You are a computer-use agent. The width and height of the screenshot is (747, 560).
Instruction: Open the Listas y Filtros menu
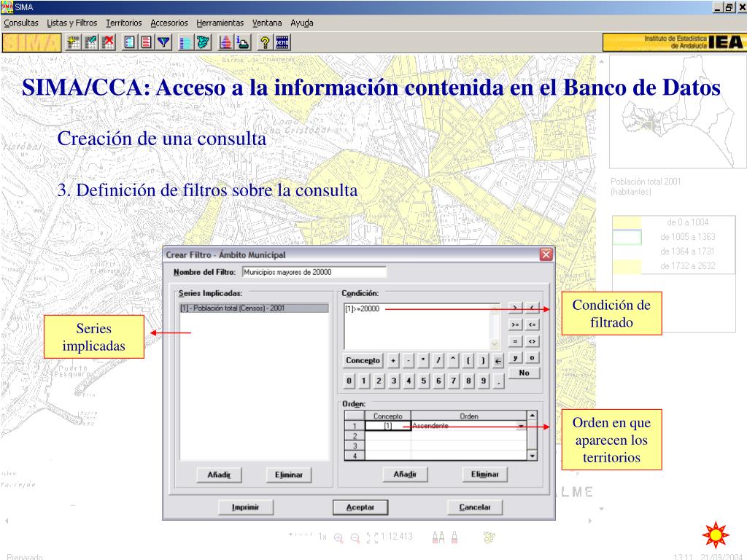(x=72, y=23)
